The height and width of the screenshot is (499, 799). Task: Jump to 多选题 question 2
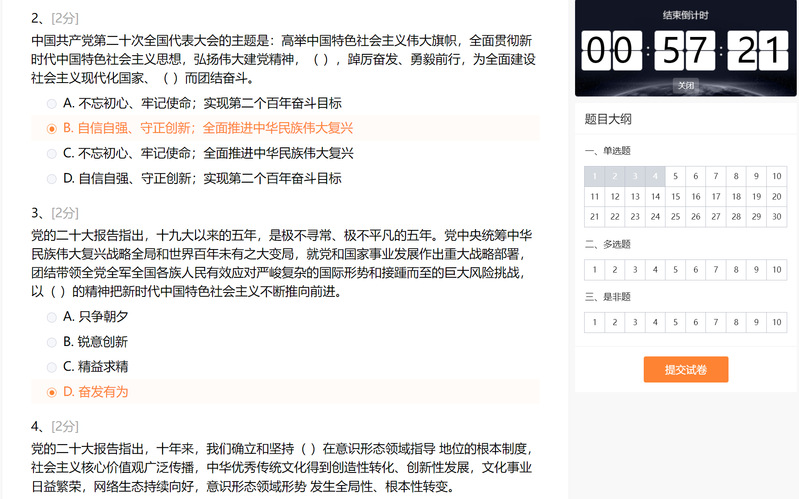pyautogui.click(x=615, y=270)
